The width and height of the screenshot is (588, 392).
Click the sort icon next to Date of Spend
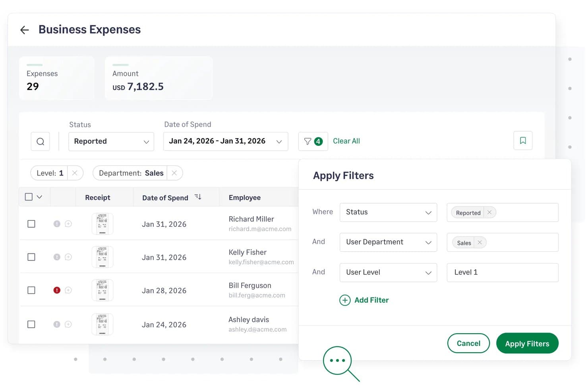198,197
